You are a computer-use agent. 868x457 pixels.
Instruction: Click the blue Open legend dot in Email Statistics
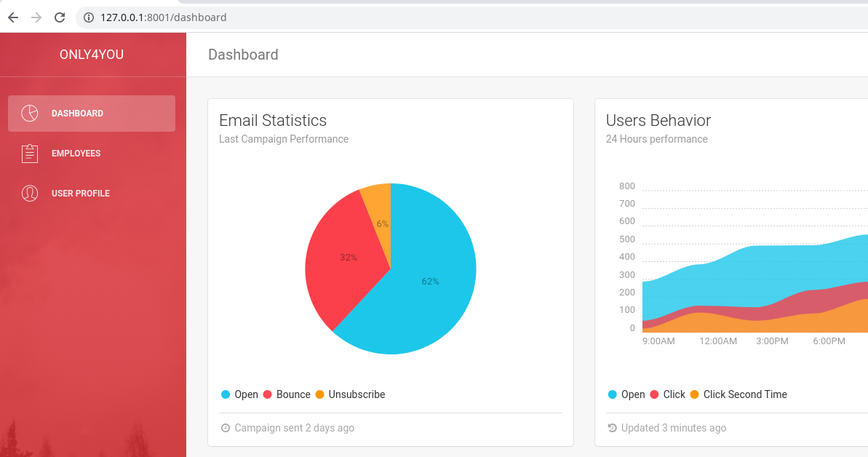pyautogui.click(x=226, y=394)
